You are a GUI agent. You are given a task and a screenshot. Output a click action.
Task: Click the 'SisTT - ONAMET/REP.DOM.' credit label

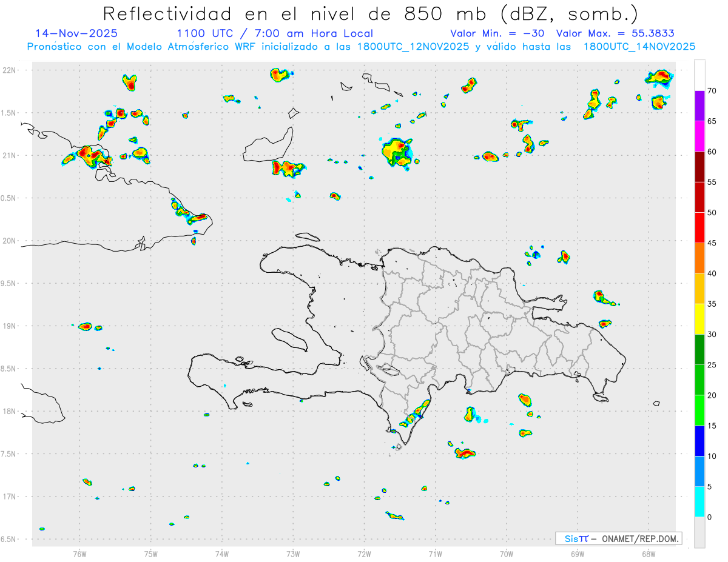pyautogui.click(x=619, y=538)
